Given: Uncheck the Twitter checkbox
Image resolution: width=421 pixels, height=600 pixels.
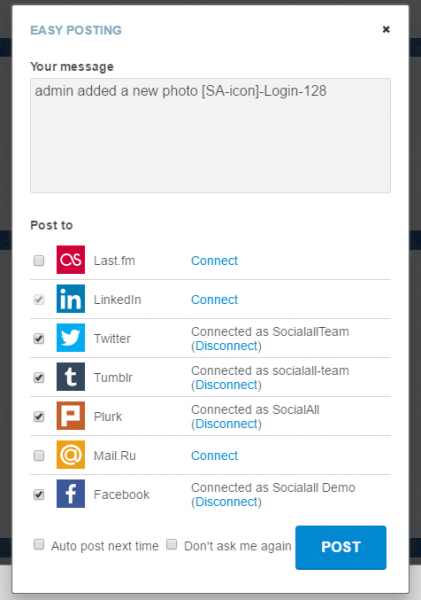Looking at the screenshot, I should (x=39, y=339).
